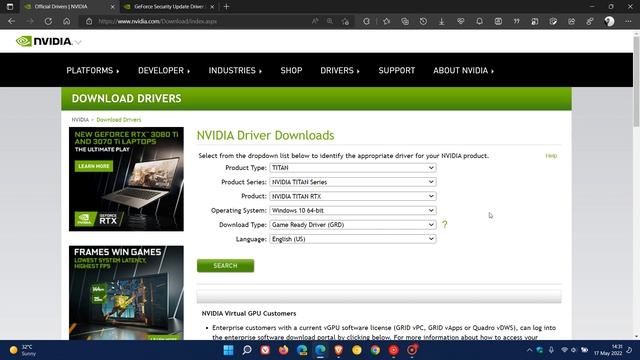Add this page to favorites
This screenshot has height=360, width=640.
345,21
